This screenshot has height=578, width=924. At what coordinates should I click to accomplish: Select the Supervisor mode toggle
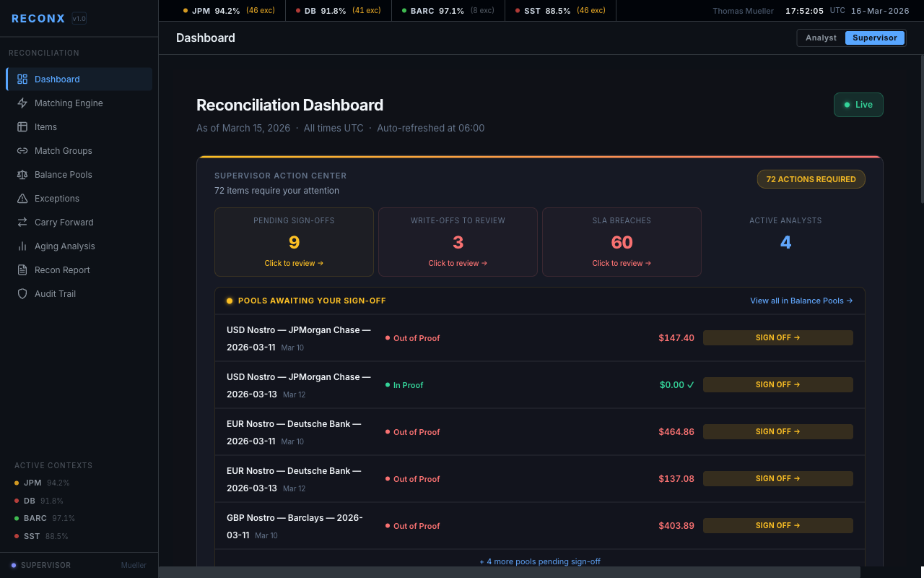pos(875,38)
